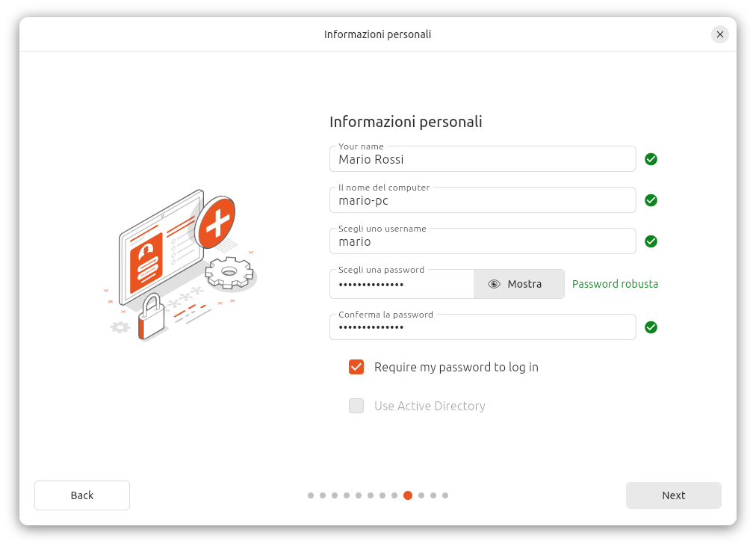Click the green checkmark beside Your name
Viewport: 756px width, 547px height.
651,159
